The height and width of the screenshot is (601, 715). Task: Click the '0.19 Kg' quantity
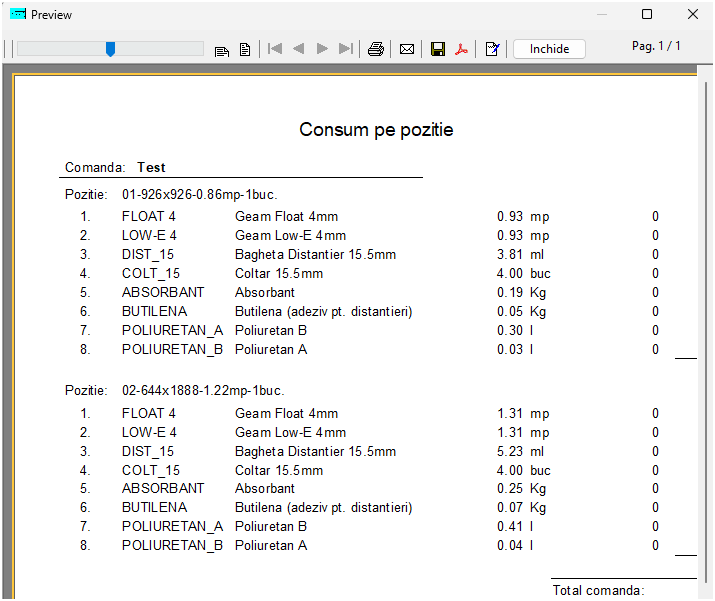coord(521,293)
